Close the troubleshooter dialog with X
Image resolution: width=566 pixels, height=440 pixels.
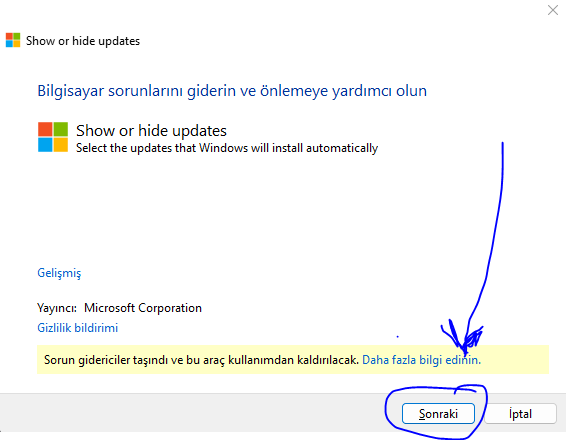point(553,10)
